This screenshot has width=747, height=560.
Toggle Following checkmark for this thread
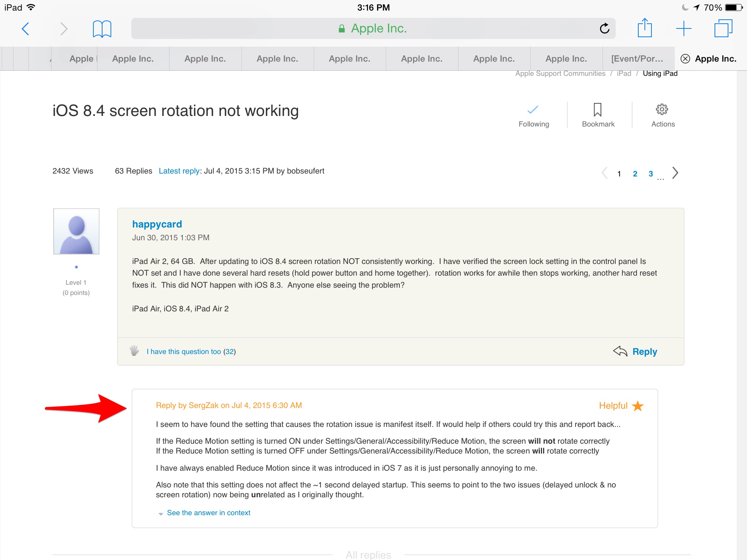(533, 110)
